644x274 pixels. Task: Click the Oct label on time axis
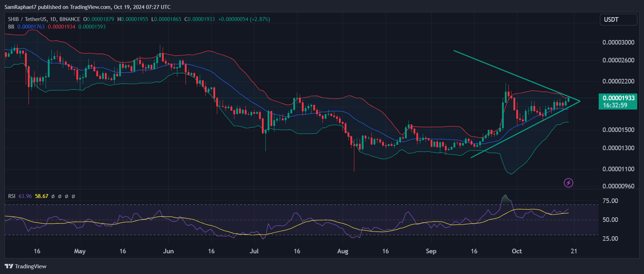(517, 251)
